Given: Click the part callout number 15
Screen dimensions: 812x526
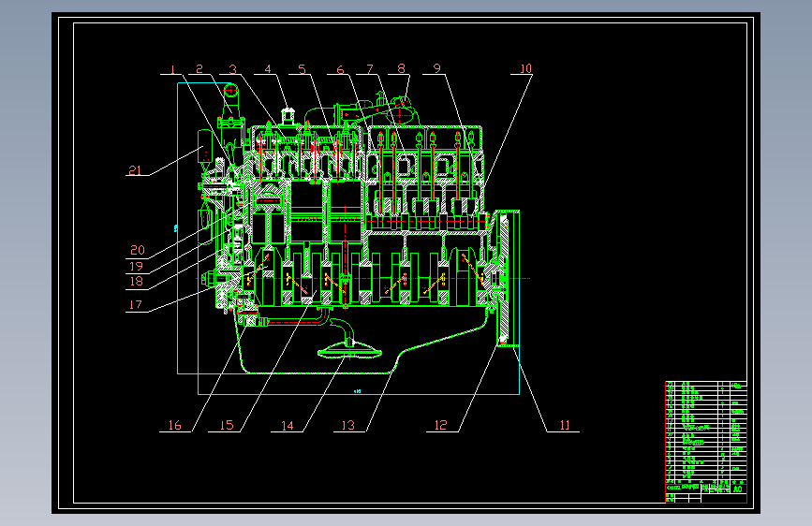Looking at the screenshot, I should click(x=227, y=425).
